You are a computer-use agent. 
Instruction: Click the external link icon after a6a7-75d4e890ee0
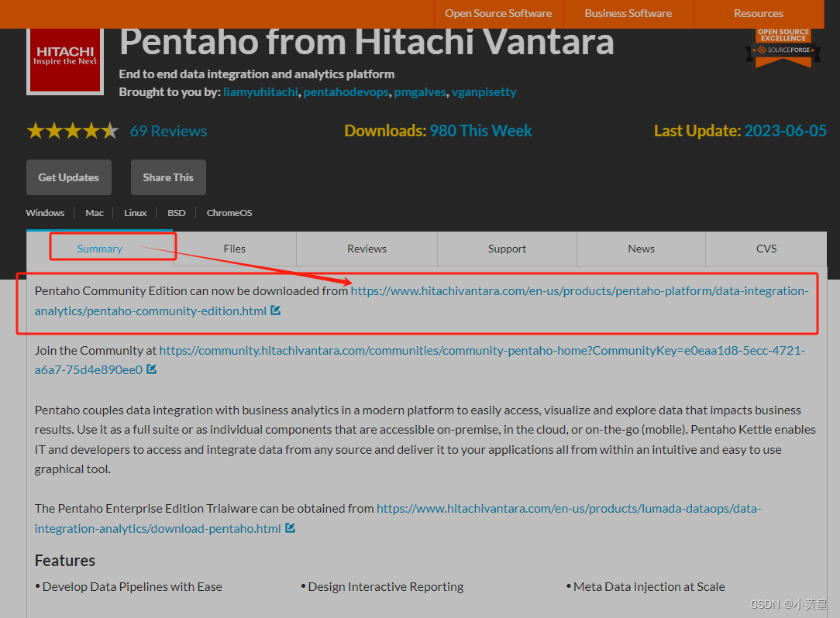click(152, 369)
